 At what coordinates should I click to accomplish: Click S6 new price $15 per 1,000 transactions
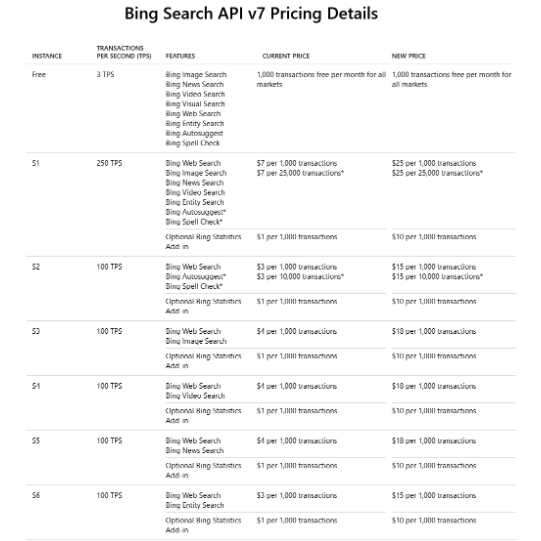pyautogui.click(x=434, y=495)
